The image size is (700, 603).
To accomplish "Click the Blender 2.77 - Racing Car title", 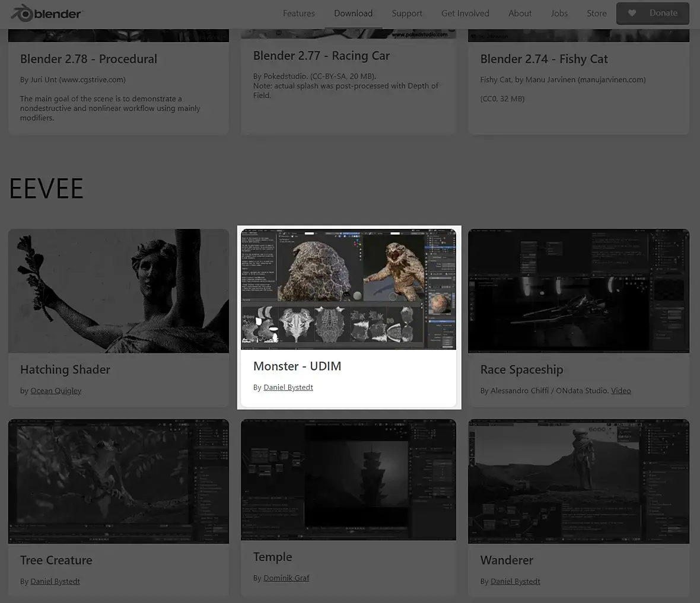I will click(x=322, y=56).
